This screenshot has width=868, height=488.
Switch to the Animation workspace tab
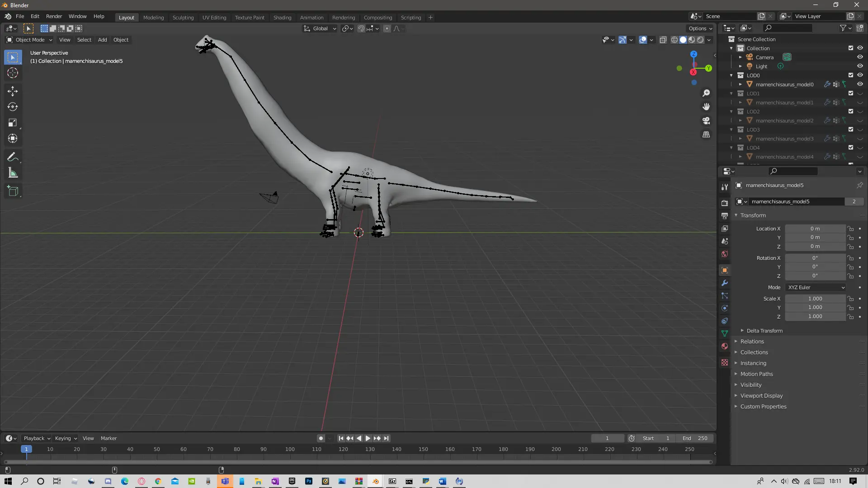311,18
